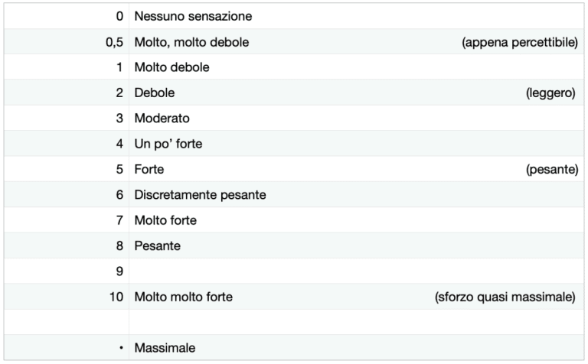Click the "Pesante" label in row 8
Viewport: 588px width, 364px height.
click(157, 246)
